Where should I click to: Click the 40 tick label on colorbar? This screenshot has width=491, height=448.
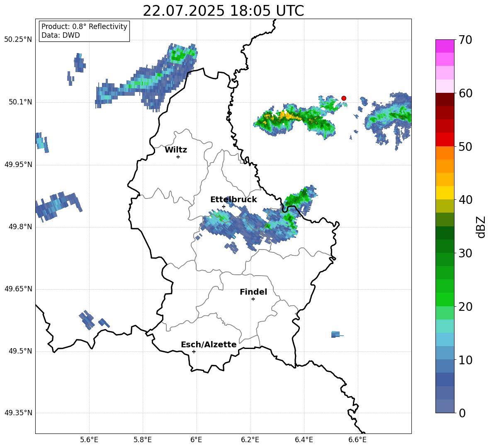(x=465, y=200)
